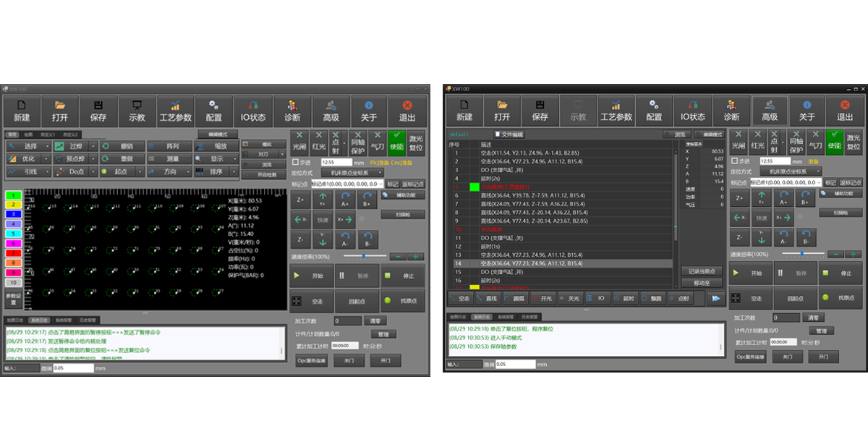Expand 优化 dropdown arrow in left window
The image size is (868, 434).
click(46, 158)
